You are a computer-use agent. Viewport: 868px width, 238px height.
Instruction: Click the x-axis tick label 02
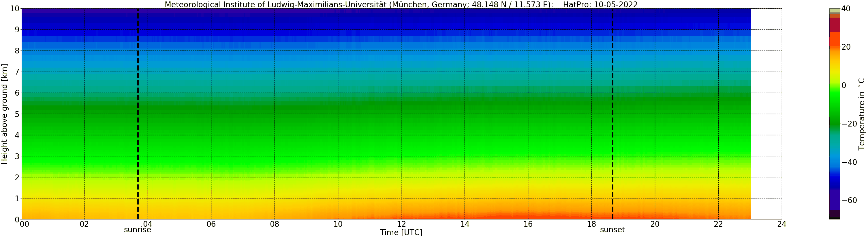pyautogui.click(x=84, y=224)
